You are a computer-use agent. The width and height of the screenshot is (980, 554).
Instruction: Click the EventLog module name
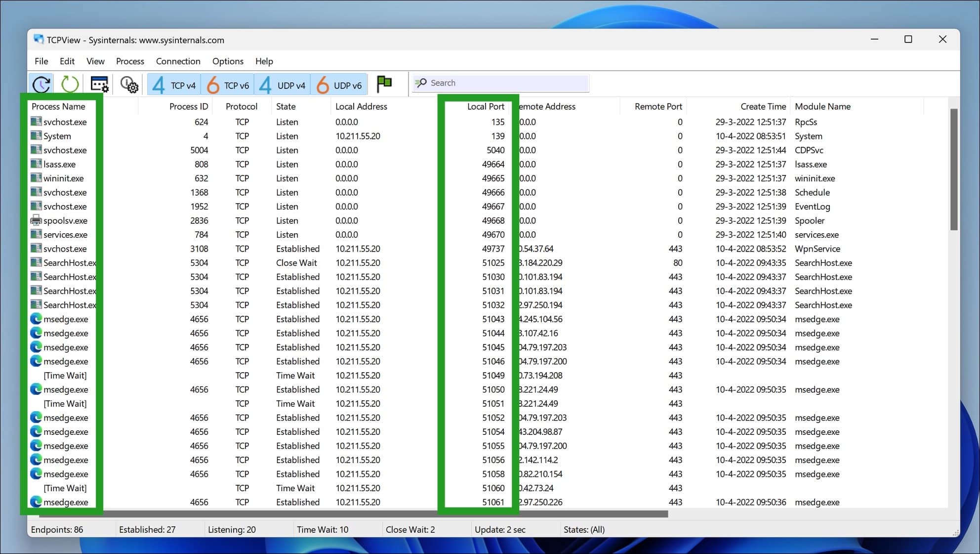812,207
